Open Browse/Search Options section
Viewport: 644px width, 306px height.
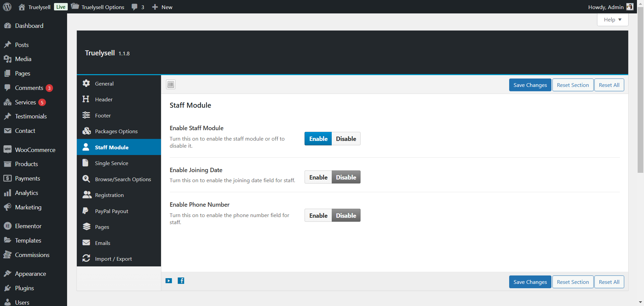[123, 179]
